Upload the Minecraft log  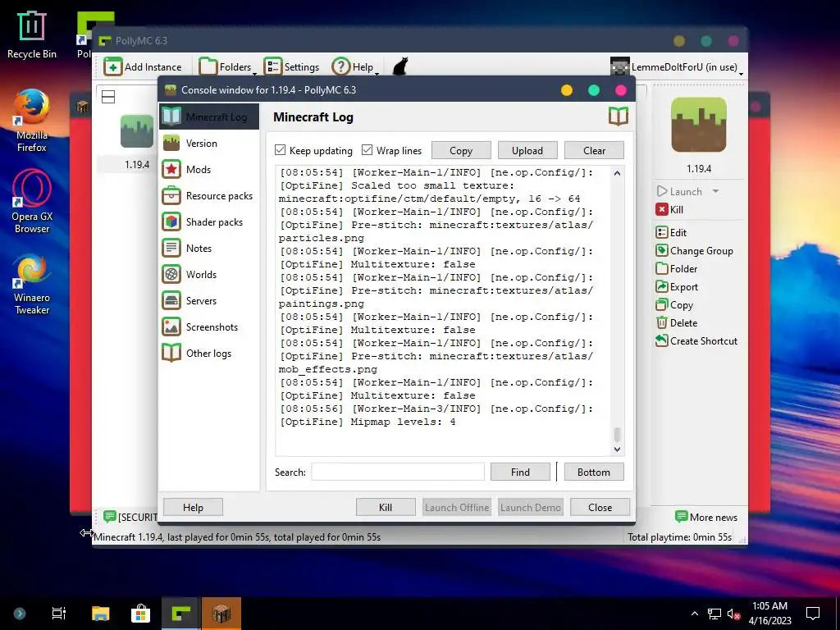click(x=527, y=151)
